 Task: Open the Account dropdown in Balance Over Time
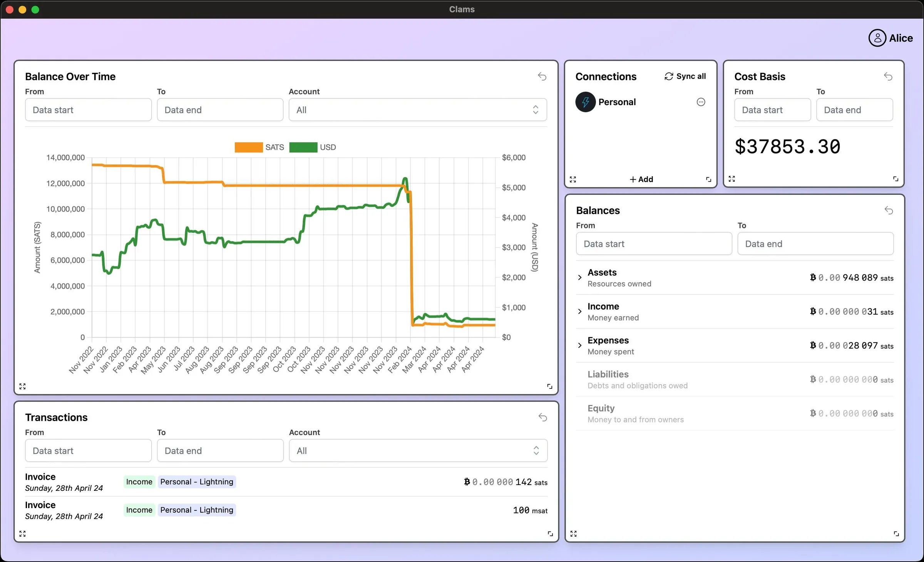[418, 110]
